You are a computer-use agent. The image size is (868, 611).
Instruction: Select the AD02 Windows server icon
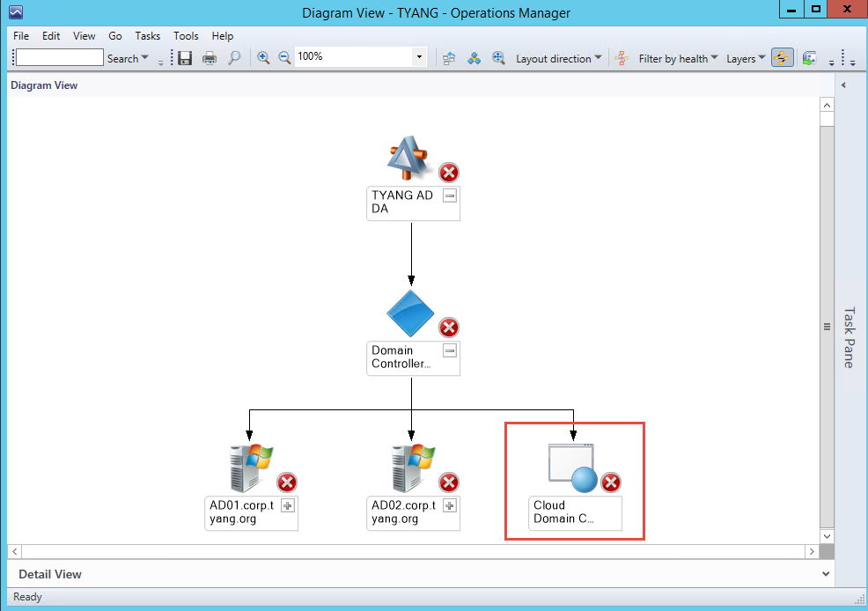click(x=414, y=467)
